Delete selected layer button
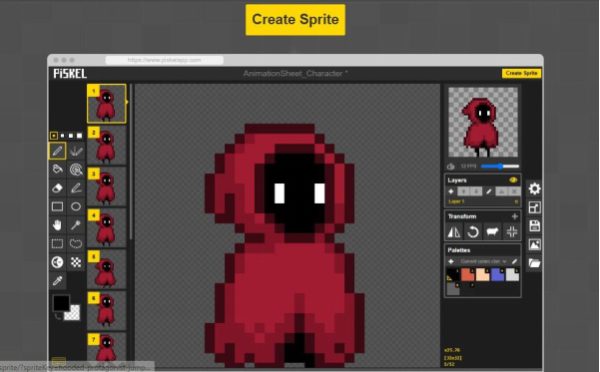This screenshot has width=600, height=372. pos(515,191)
